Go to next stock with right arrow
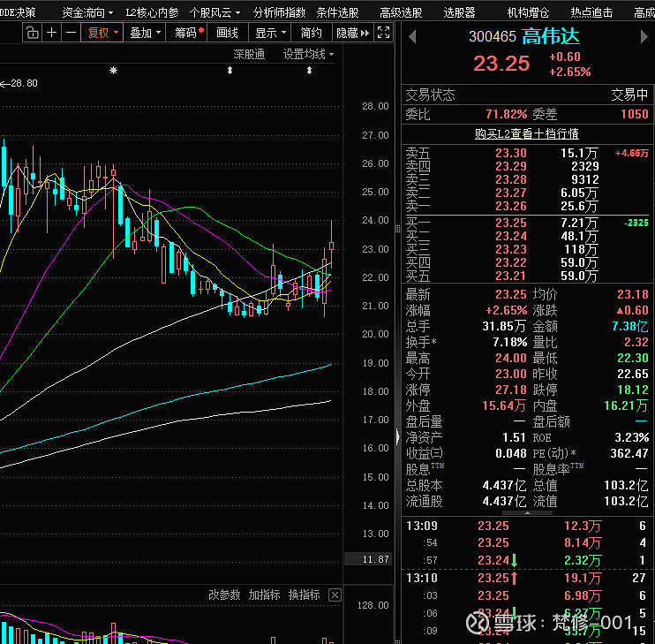Screen dimensions: 655x644 coord(644,37)
